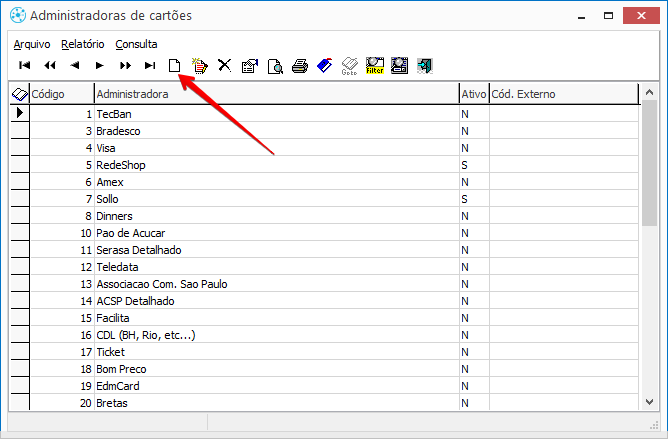Select the Serasa Detalhado row
668x439 pixels.
click(x=334, y=250)
